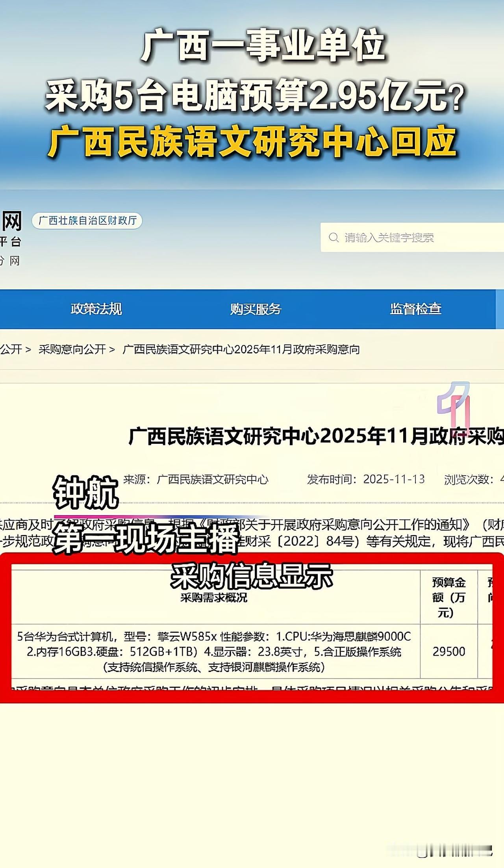This screenshot has width=504, height=868.
Task: Select publish date 2025-11-13
Action: [x=394, y=479]
